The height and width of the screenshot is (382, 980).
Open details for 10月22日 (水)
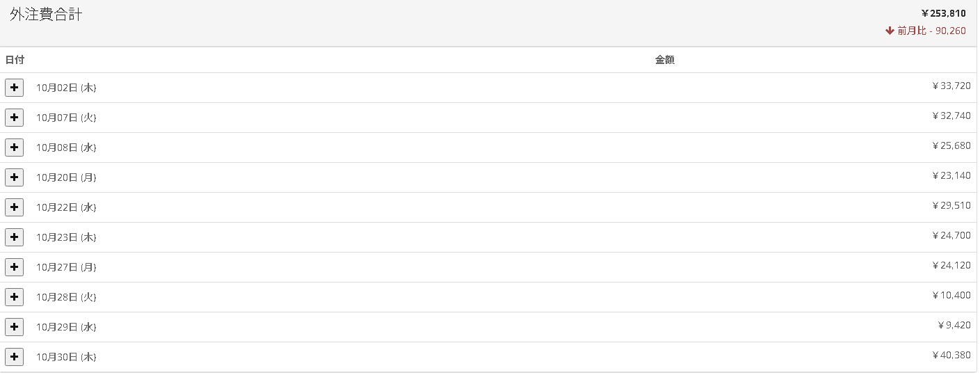pyautogui.click(x=14, y=207)
